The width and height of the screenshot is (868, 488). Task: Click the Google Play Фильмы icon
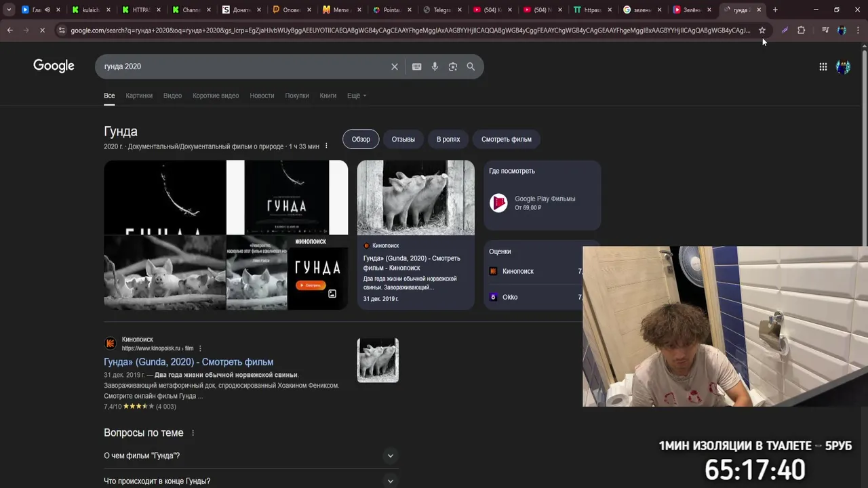pyautogui.click(x=498, y=203)
